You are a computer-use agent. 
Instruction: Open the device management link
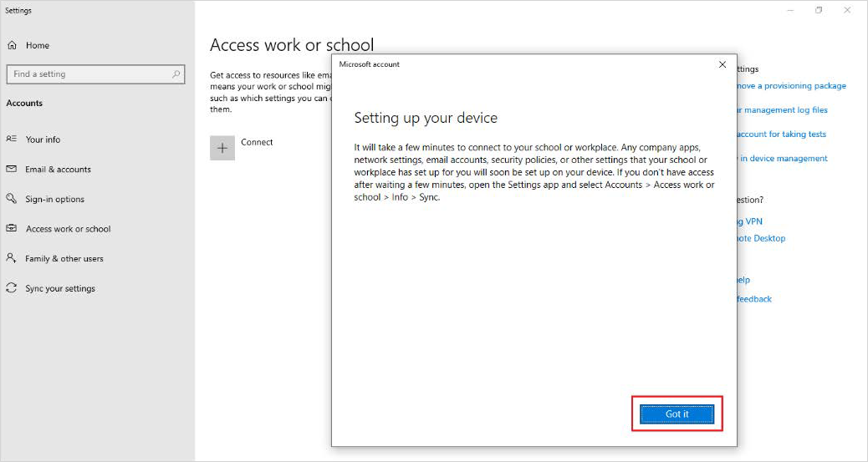(783, 159)
